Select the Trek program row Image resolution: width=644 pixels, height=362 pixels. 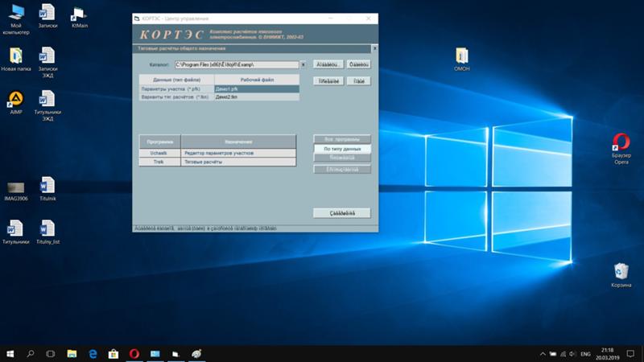pyautogui.click(x=159, y=162)
